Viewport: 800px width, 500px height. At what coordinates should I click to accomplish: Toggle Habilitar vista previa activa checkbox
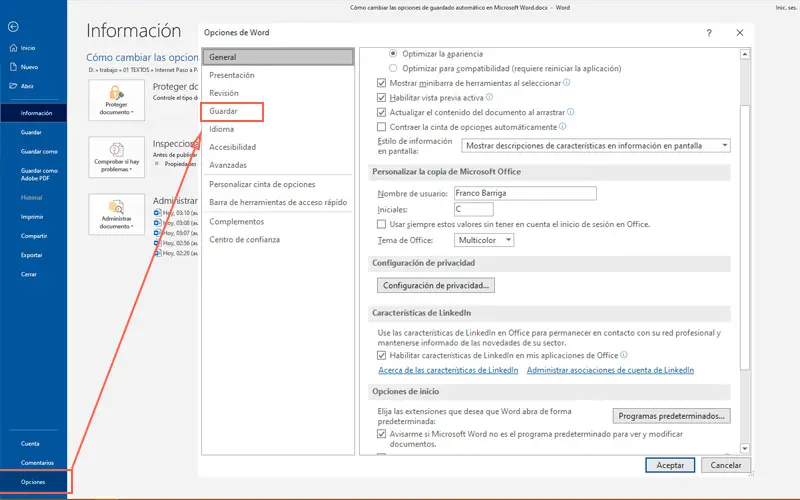click(381, 97)
